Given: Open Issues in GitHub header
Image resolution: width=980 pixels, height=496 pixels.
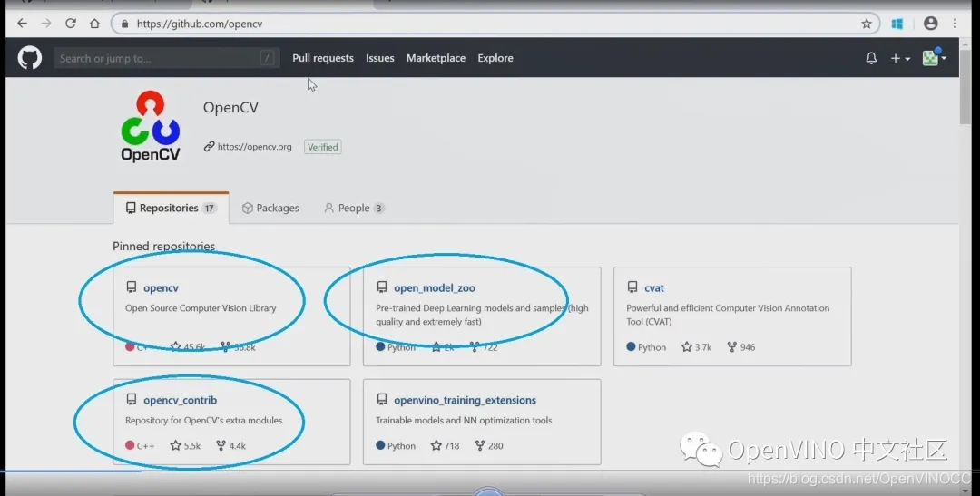Looking at the screenshot, I should 380,58.
